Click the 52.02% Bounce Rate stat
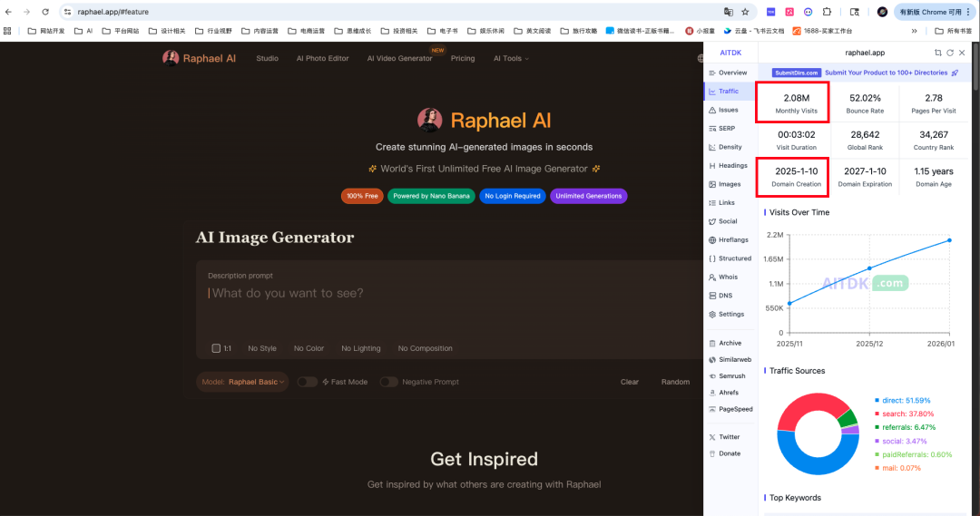 [865, 103]
